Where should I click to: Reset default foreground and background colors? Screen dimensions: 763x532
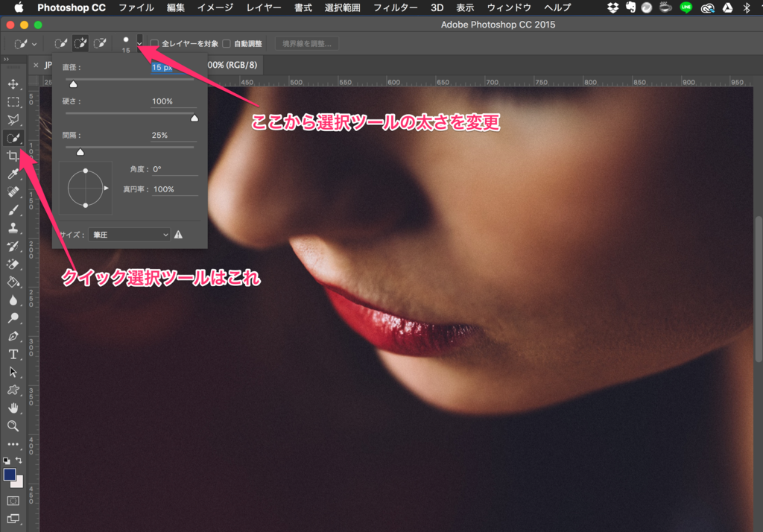pos(6,460)
